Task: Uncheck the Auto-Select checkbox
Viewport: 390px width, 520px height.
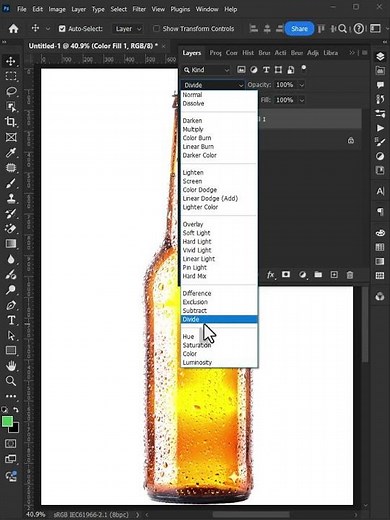Action: (x=62, y=29)
